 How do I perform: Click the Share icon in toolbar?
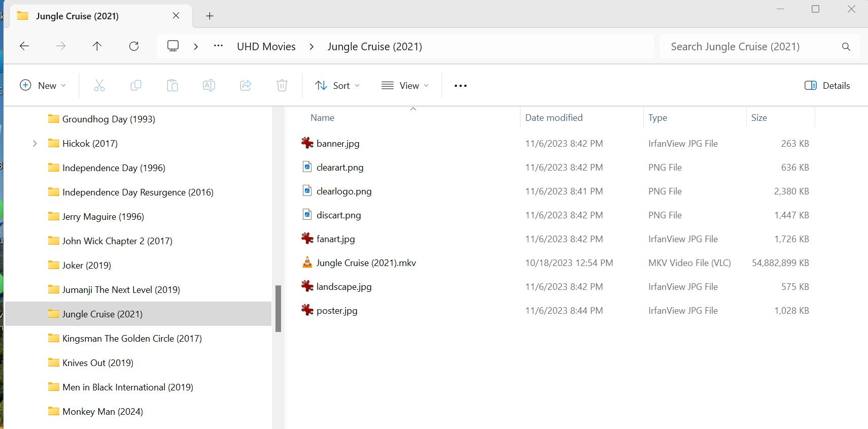coord(246,86)
